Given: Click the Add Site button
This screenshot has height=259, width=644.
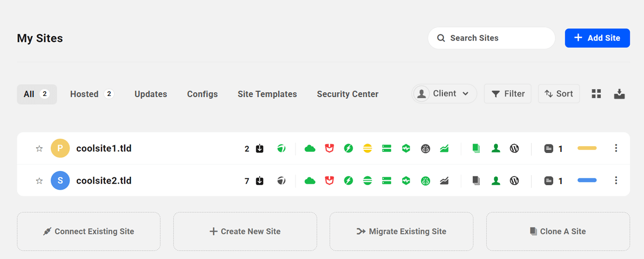Looking at the screenshot, I should coord(597,38).
